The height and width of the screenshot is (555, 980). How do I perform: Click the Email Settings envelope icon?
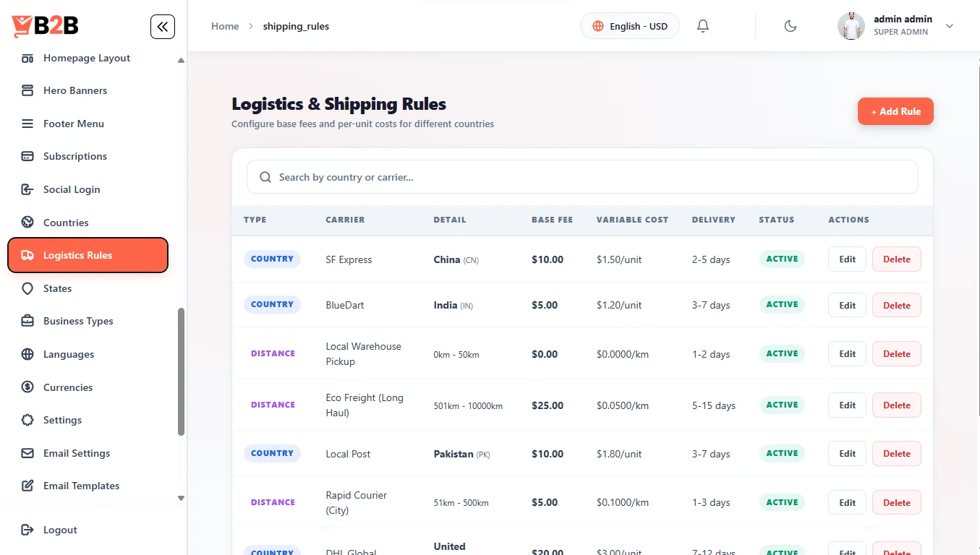coord(27,453)
